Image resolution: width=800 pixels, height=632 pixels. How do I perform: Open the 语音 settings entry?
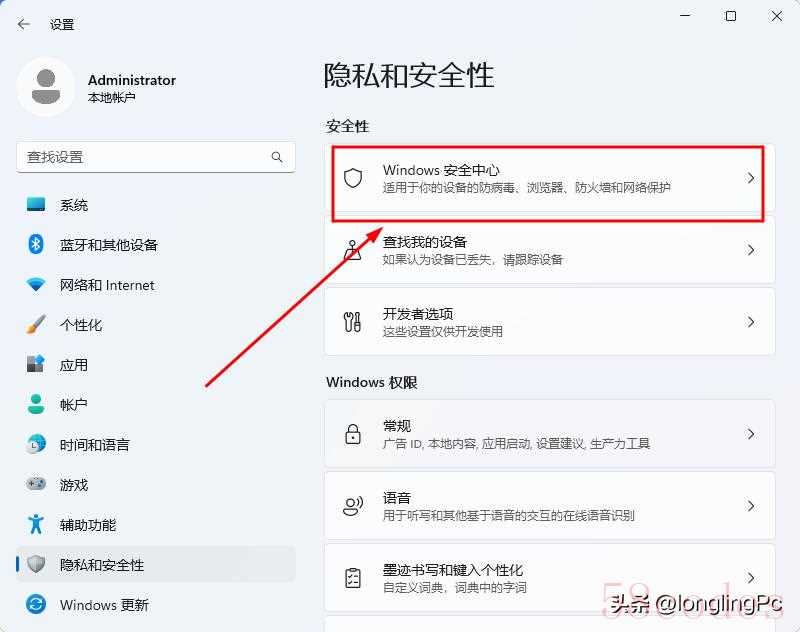[x=549, y=506]
